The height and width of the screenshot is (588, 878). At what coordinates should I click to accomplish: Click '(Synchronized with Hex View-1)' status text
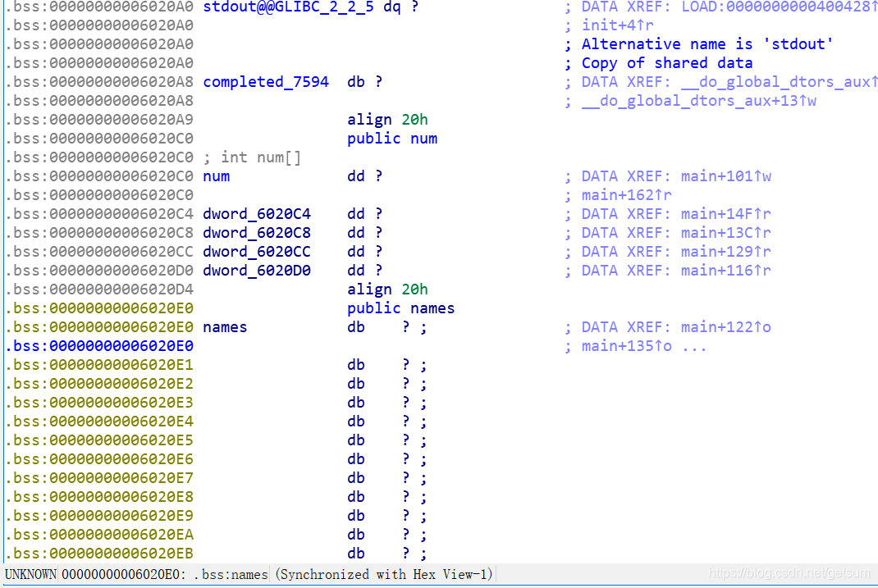pos(383,575)
